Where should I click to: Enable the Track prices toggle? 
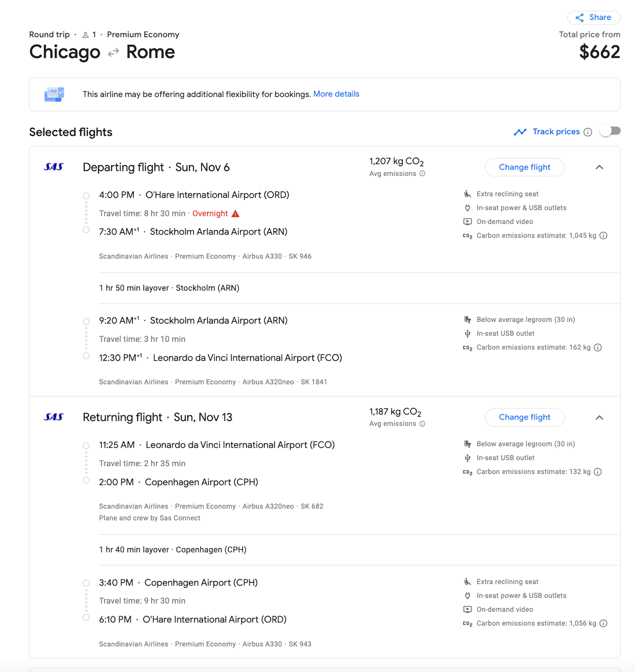[610, 131]
